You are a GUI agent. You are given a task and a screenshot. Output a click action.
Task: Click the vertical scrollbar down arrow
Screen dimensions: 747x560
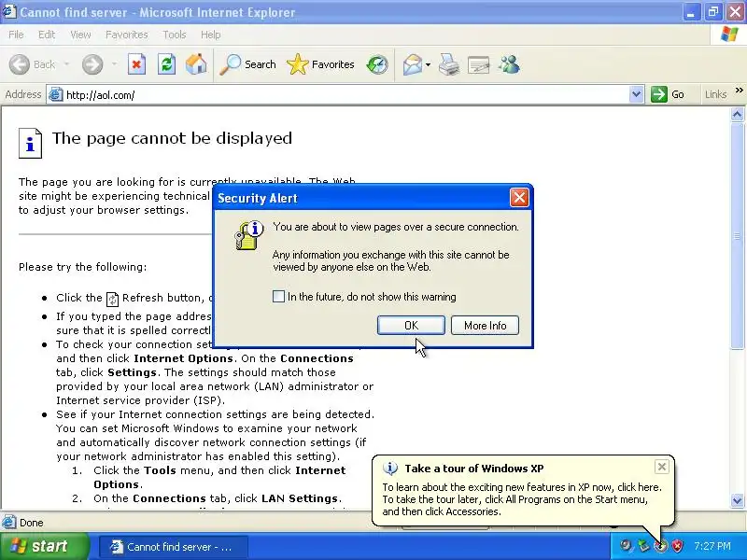tap(737, 500)
